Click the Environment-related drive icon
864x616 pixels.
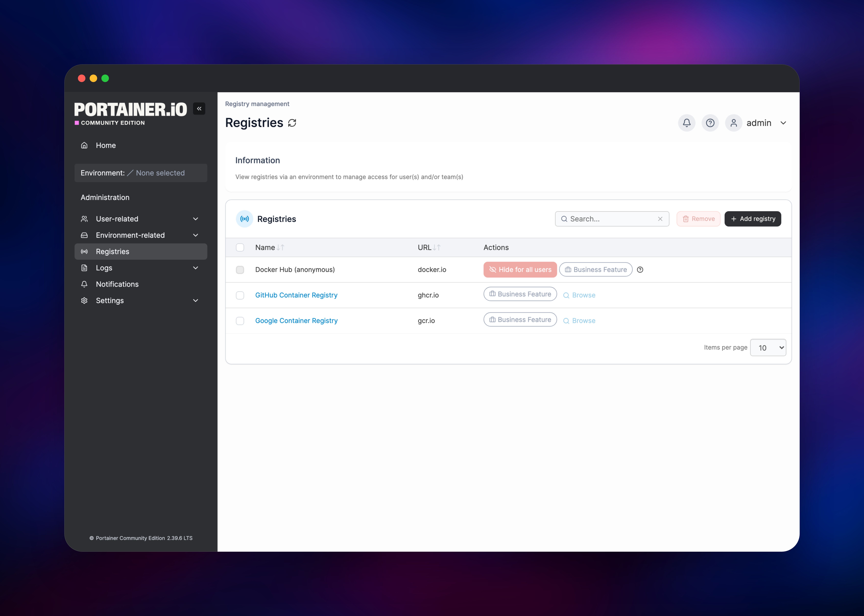pyautogui.click(x=84, y=235)
